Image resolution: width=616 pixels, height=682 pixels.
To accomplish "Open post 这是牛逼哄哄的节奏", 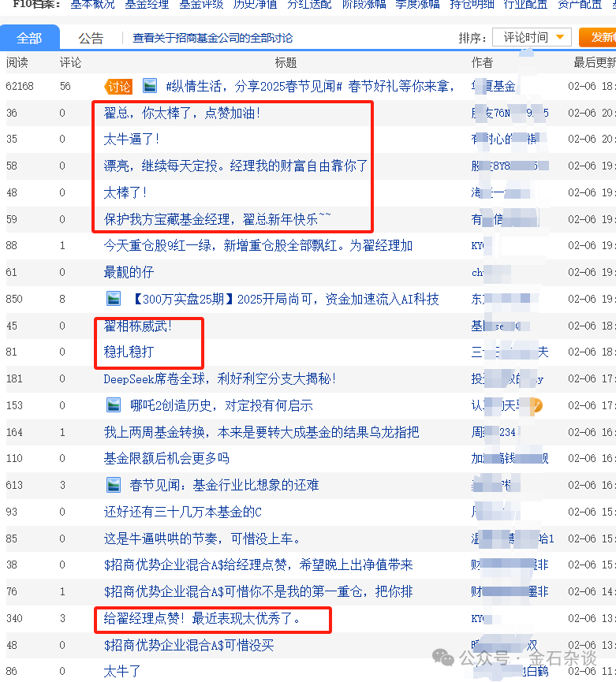I will click(x=202, y=539).
